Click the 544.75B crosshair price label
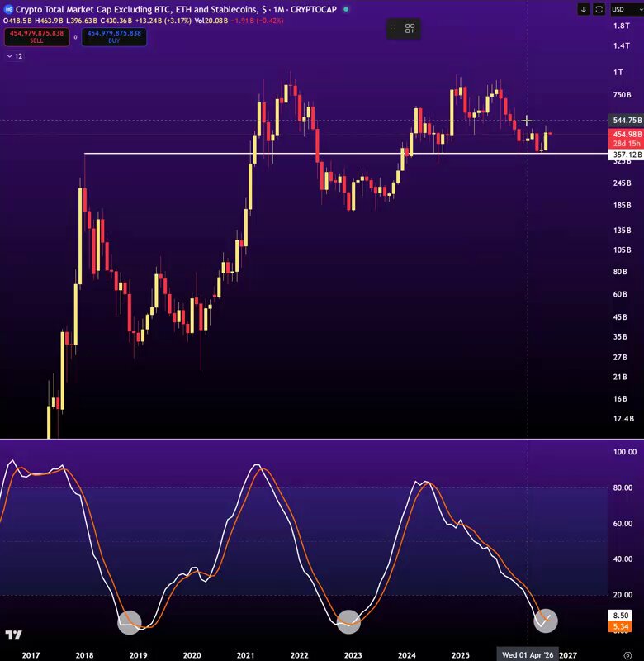This screenshot has width=644, height=661. point(627,121)
